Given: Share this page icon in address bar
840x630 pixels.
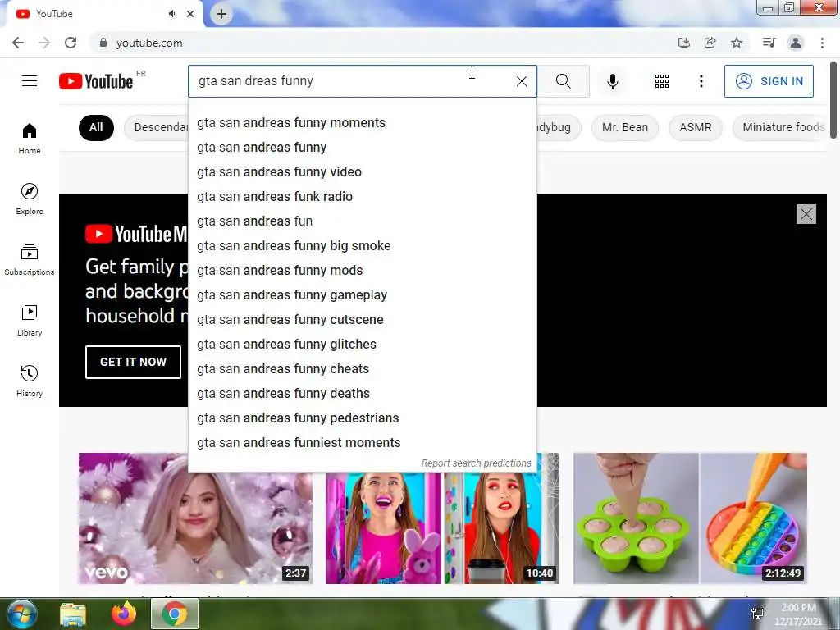Looking at the screenshot, I should pyautogui.click(x=710, y=43).
